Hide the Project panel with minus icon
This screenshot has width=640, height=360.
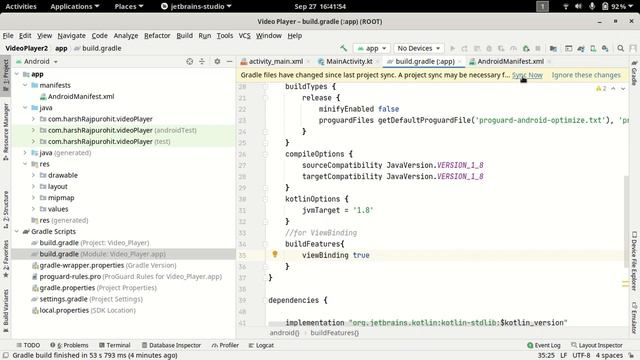click(x=229, y=61)
